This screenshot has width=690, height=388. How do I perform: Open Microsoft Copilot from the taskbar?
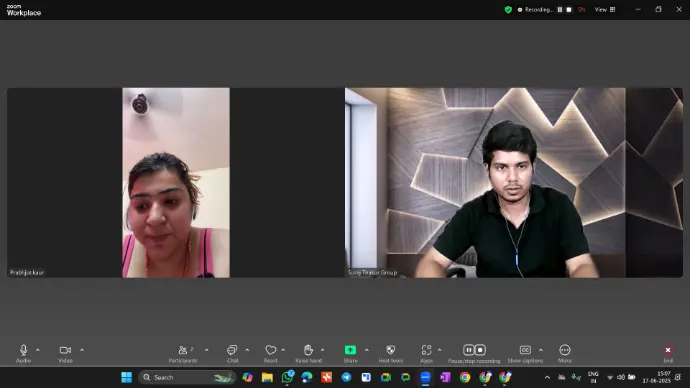247,377
